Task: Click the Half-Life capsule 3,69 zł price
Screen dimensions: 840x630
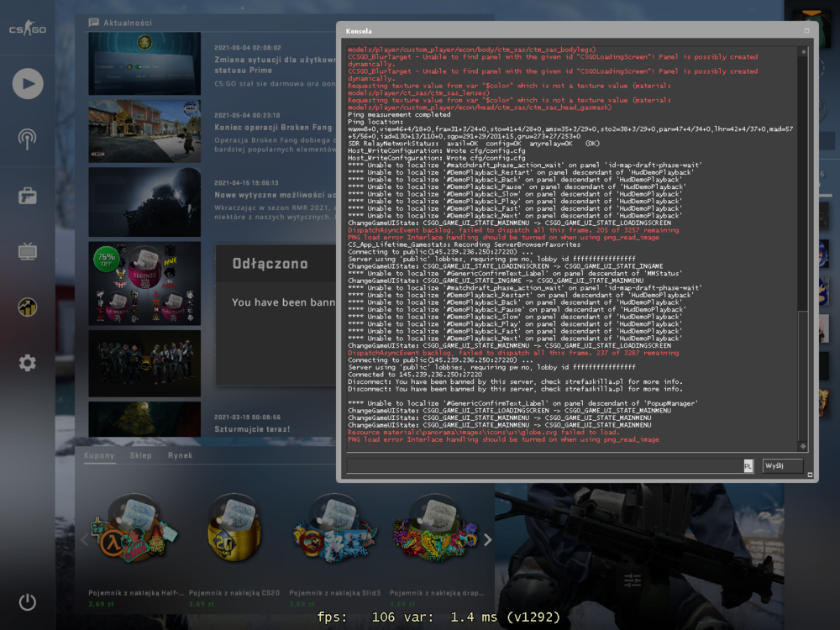Action: (x=101, y=604)
